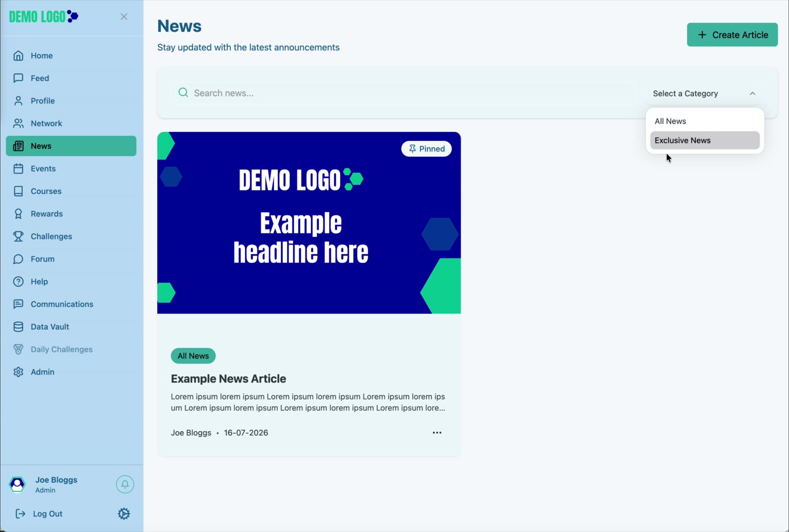
Task: Create a new article
Action: point(733,35)
